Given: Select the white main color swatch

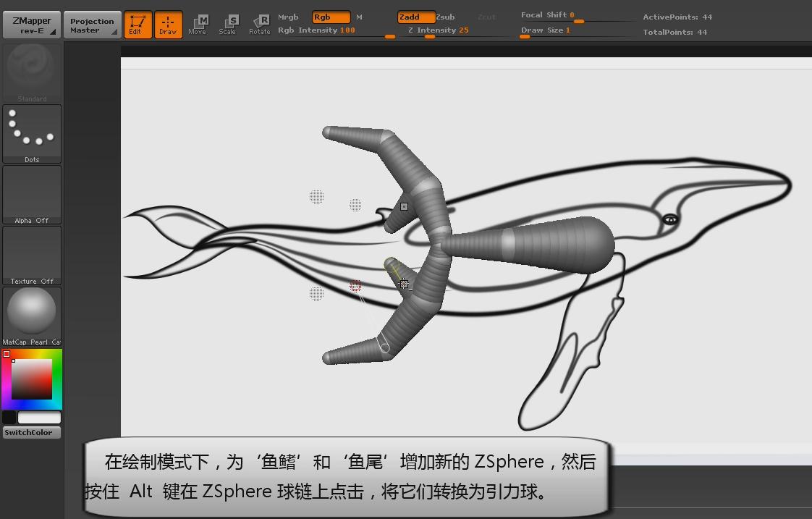Looking at the screenshot, I should point(39,418).
